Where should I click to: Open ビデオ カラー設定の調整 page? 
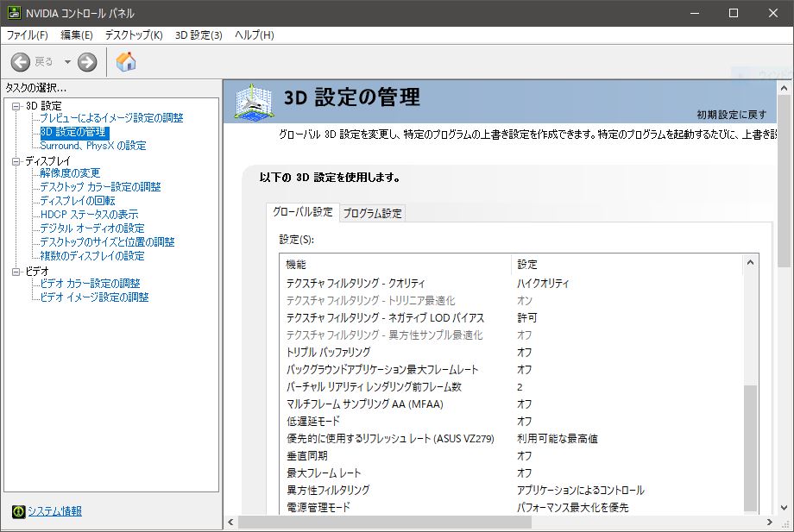90,284
